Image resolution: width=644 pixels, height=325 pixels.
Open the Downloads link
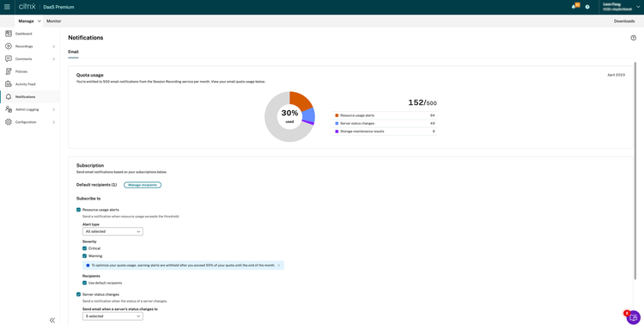click(624, 21)
